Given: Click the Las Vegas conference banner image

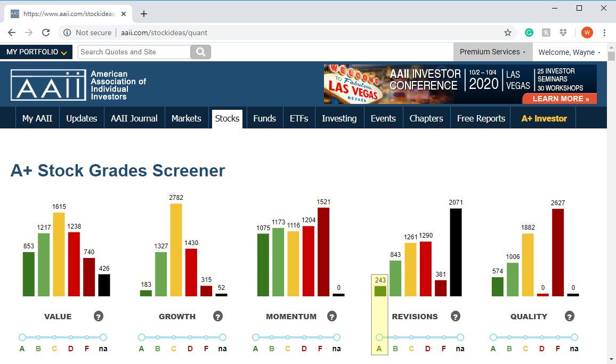Looking at the screenshot, I should (460, 84).
